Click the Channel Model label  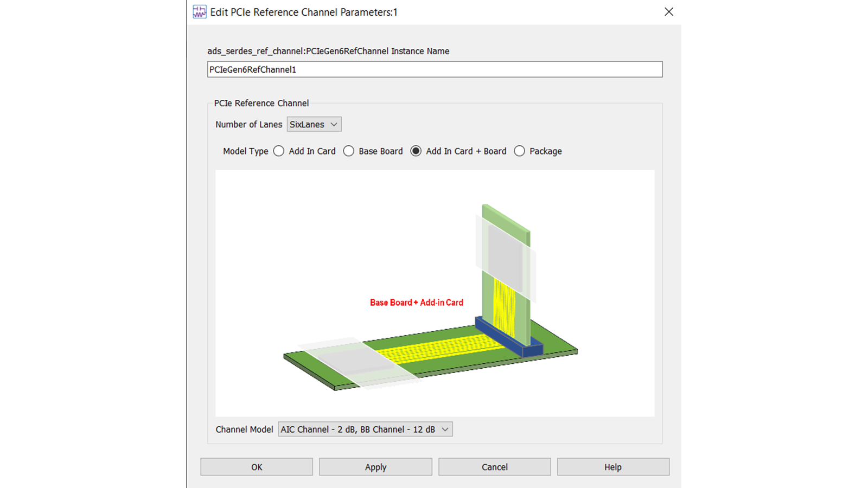pos(244,429)
